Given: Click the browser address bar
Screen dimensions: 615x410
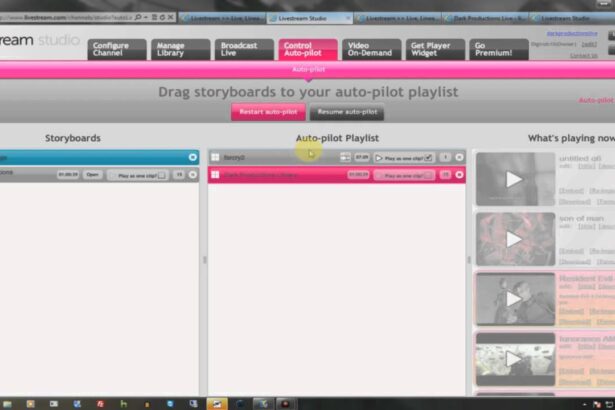Looking at the screenshot, I should click(x=67, y=18).
